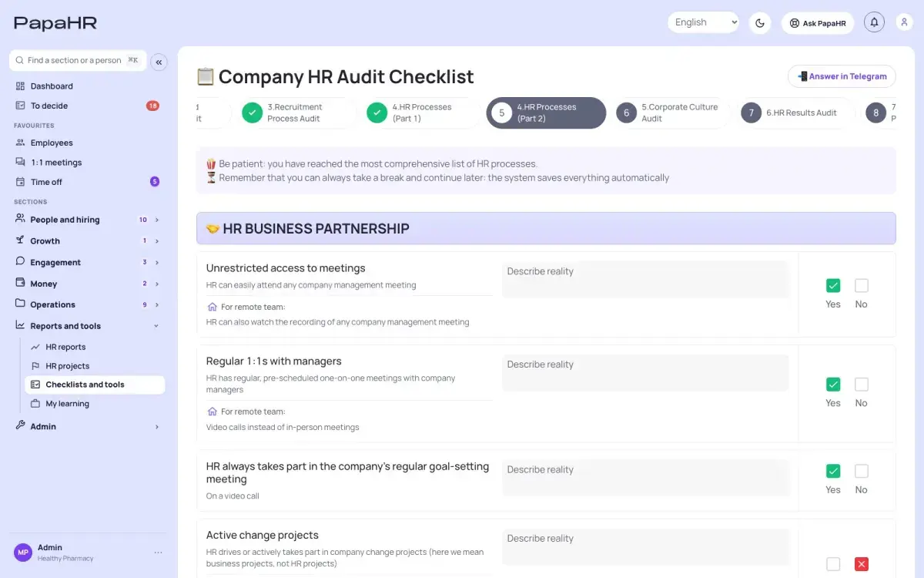The height and width of the screenshot is (578, 924).
Task: Click Growth plant icon
Action: [x=20, y=240]
